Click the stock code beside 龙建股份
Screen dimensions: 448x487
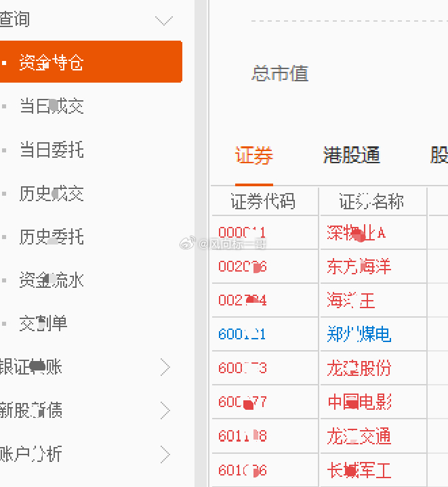coord(243,368)
